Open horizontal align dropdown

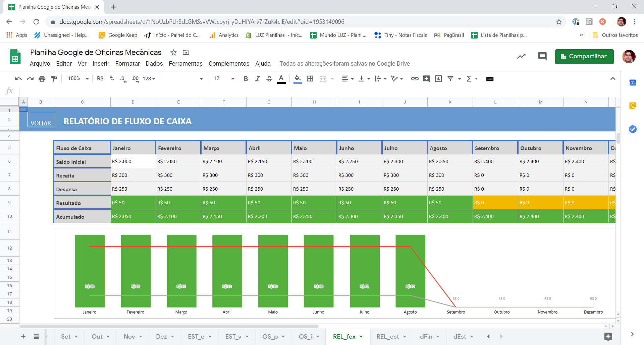[348, 79]
